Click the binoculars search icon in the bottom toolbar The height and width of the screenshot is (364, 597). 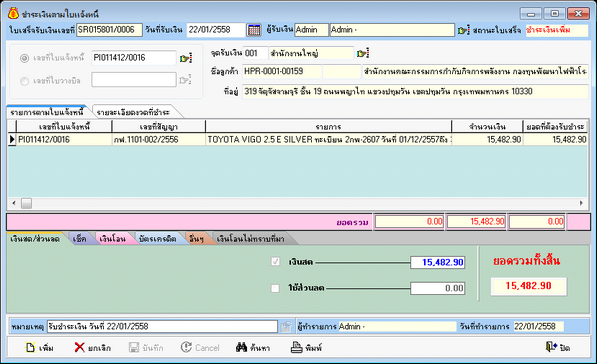click(241, 347)
